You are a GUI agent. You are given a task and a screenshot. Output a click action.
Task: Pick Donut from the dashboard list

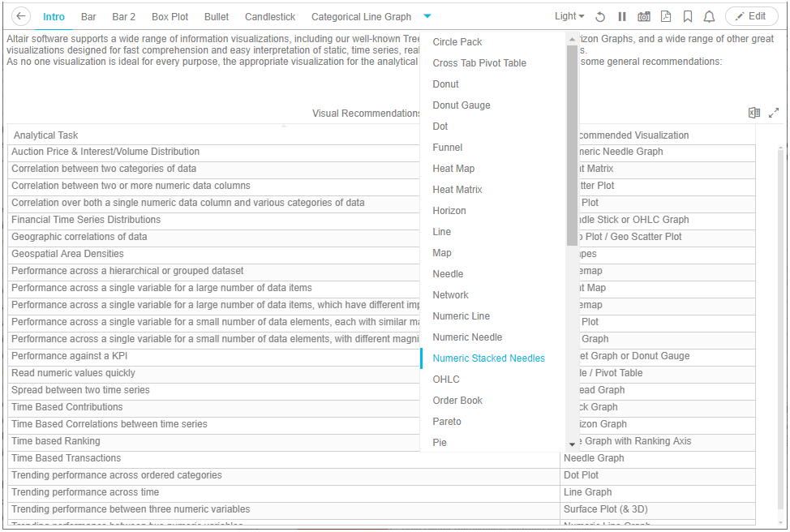pos(493,84)
